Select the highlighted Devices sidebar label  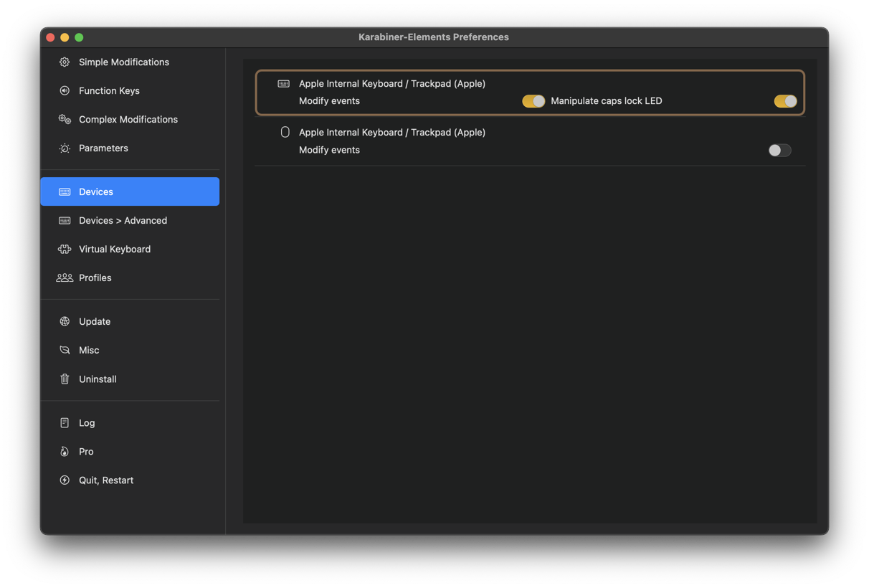click(x=96, y=192)
